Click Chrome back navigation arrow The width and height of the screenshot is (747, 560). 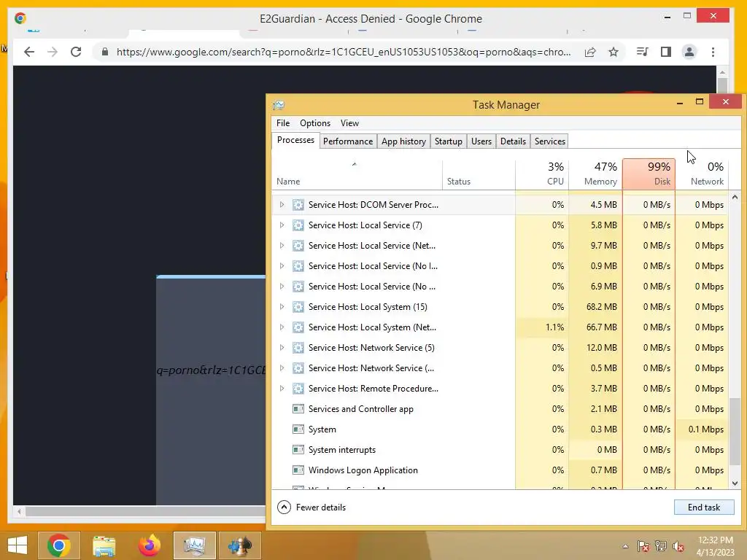coord(29,52)
